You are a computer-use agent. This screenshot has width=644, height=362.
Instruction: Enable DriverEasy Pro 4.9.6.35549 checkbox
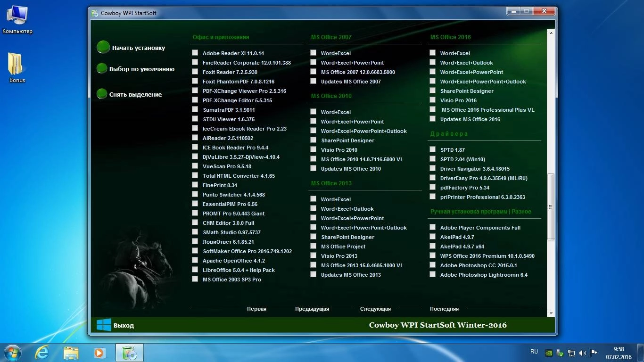433,178
